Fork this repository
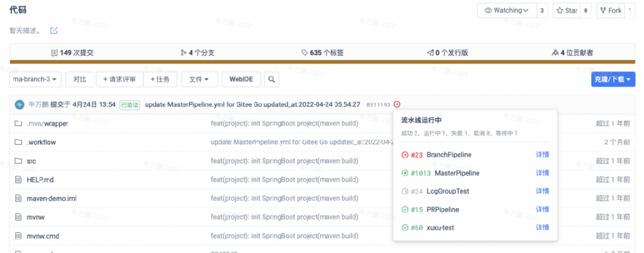The image size is (644, 253). pyautogui.click(x=610, y=11)
